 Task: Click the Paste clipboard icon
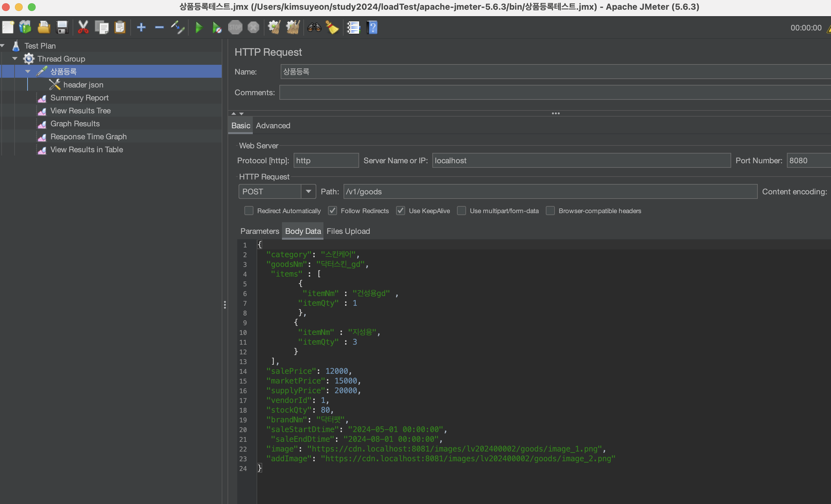coord(120,27)
